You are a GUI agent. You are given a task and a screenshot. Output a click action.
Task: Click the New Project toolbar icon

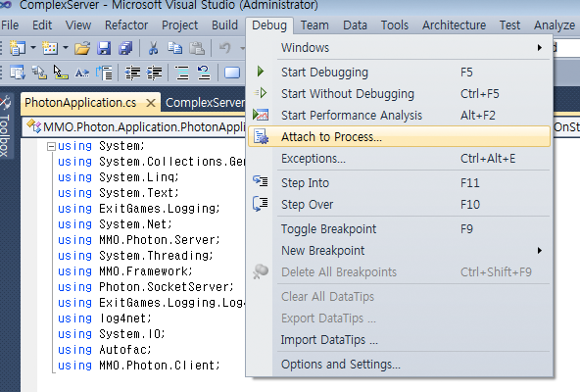point(17,48)
